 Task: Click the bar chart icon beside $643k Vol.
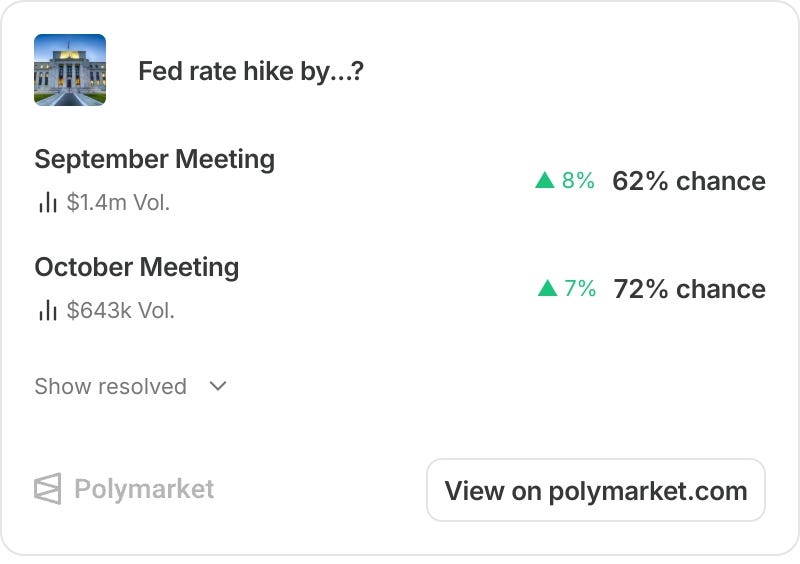click(x=47, y=310)
